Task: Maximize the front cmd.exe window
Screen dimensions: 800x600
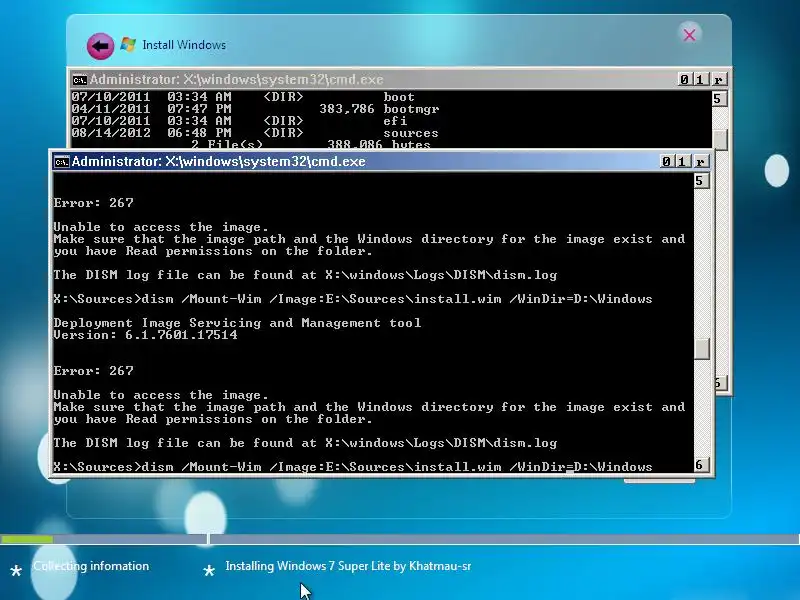Action: click(682, 162)
